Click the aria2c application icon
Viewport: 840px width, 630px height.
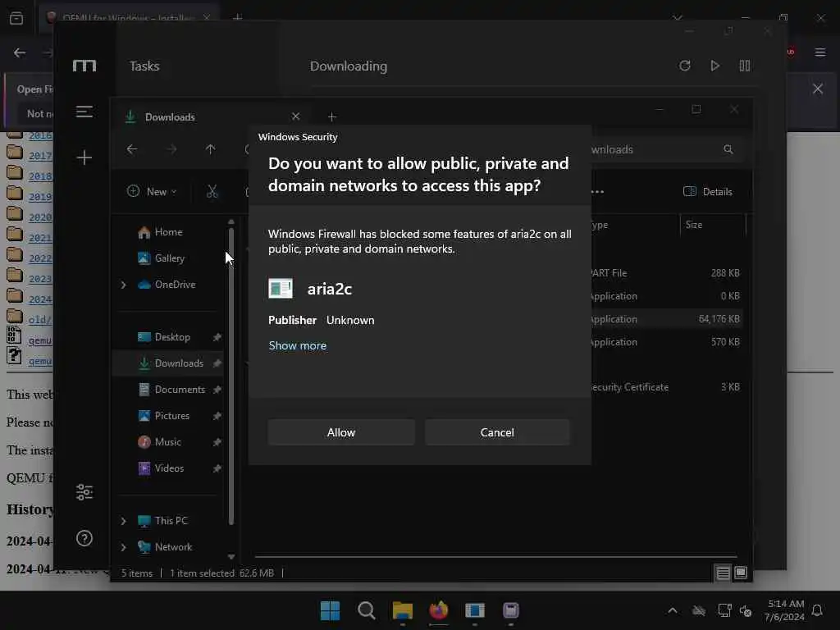tap(281, 289)
